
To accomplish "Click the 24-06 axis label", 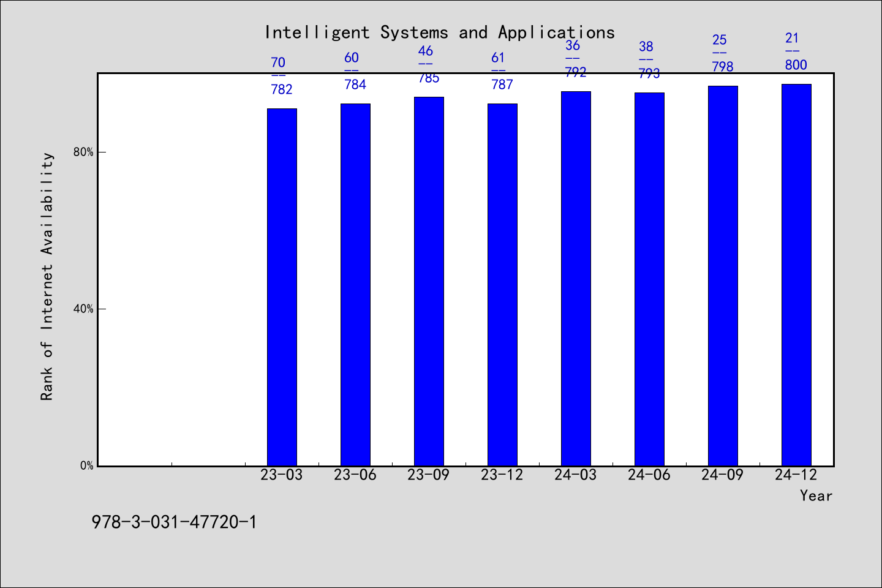I will coord(649,475).
